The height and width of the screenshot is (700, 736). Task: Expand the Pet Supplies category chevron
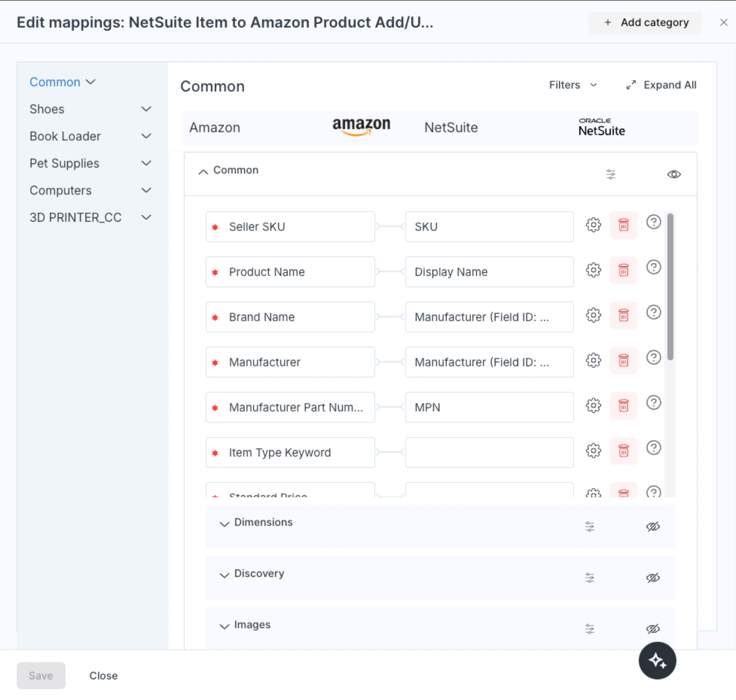pyautogui.click(x=146, y=163)
